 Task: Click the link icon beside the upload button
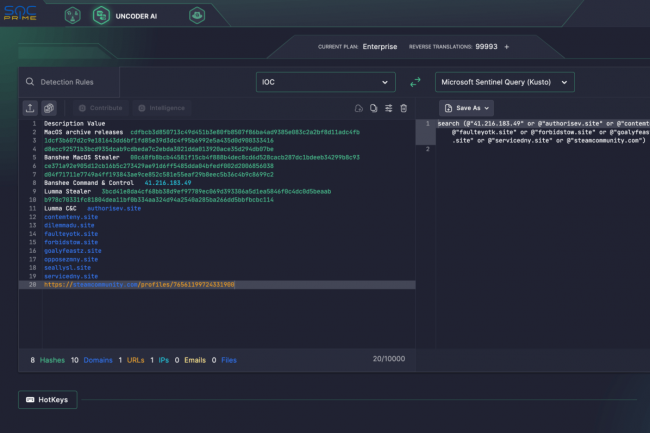pos(48,107)
